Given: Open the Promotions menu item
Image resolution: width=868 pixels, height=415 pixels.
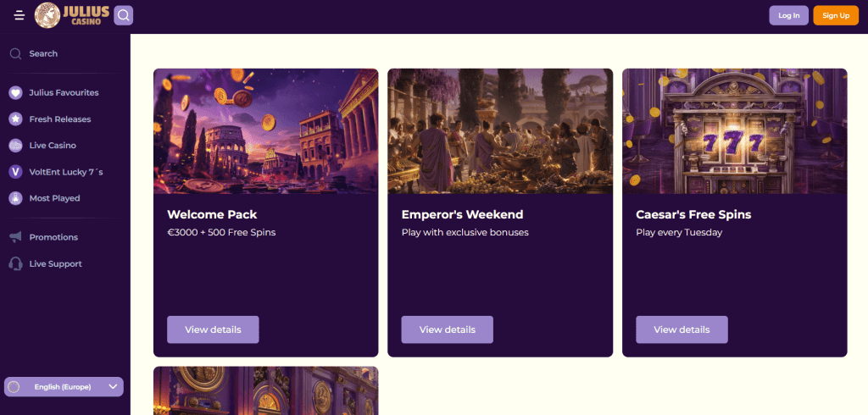Looking at the screenshot, I should click(x=53, y=237).
